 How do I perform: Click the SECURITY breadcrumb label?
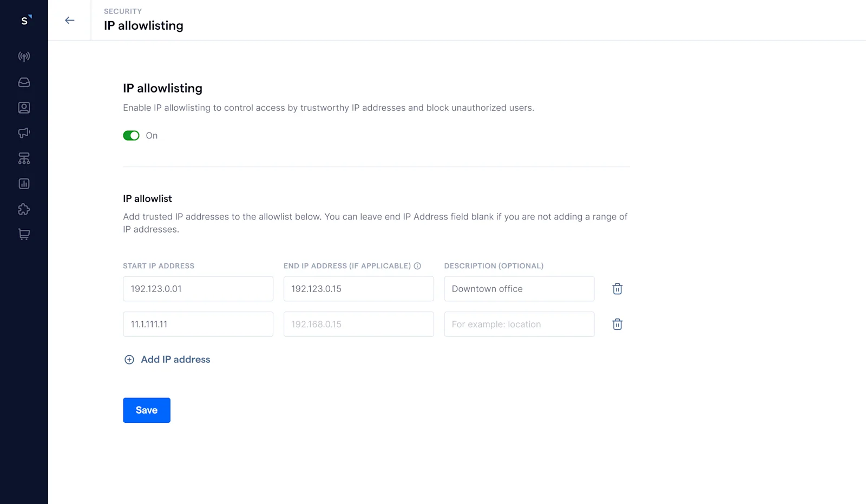point(123,11)
